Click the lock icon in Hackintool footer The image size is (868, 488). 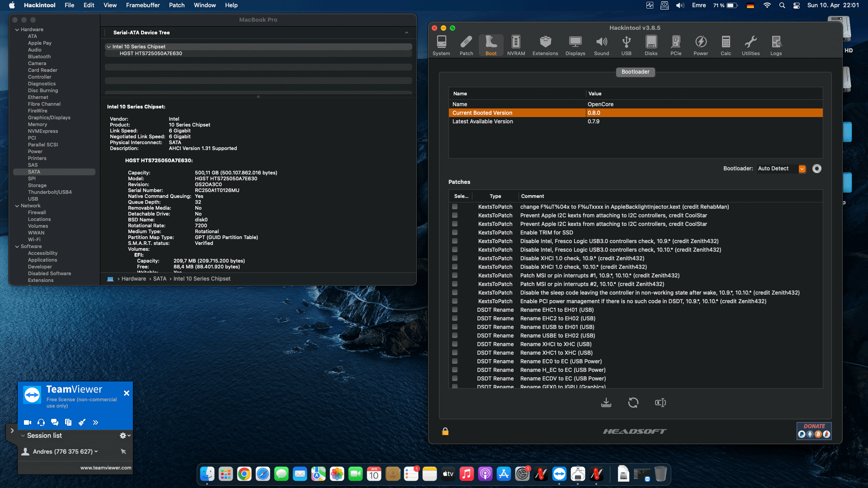click(x=445, y=431)
